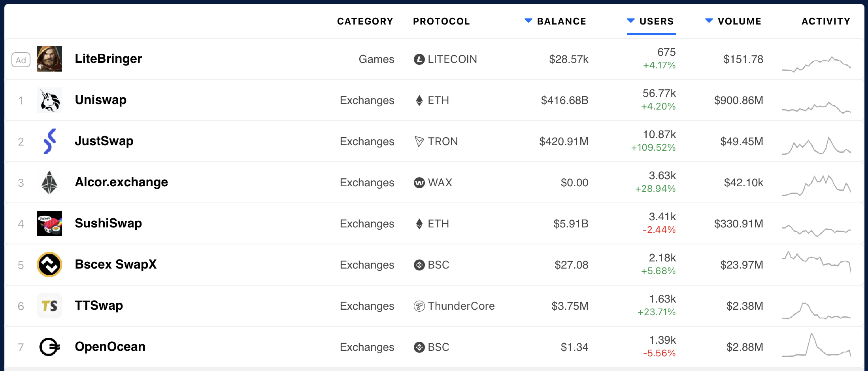Click the Category column header
868x371 pixels.
tap(365, 21)
